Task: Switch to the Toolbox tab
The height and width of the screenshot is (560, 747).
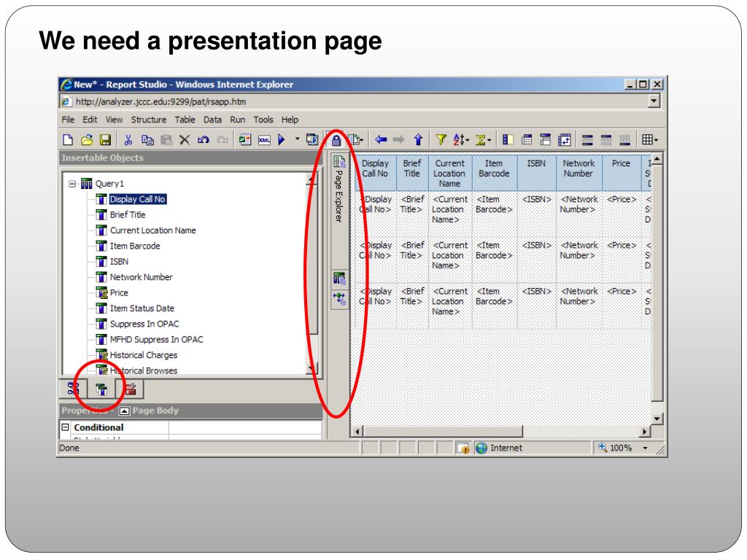Action: point(130,389)
